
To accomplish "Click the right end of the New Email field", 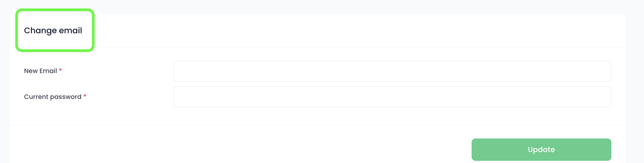I will (x=598, y=71).
